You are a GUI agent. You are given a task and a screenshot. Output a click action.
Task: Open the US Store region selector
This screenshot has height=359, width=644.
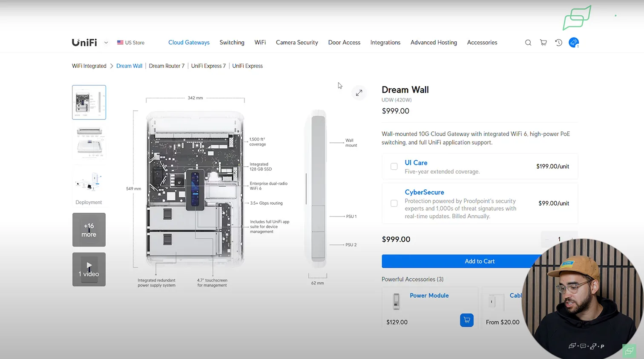click(x=131, y=43)
